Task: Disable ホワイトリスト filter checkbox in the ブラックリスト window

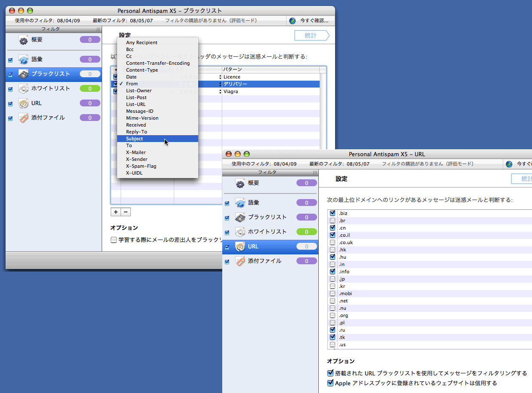Action: [10, 89]
